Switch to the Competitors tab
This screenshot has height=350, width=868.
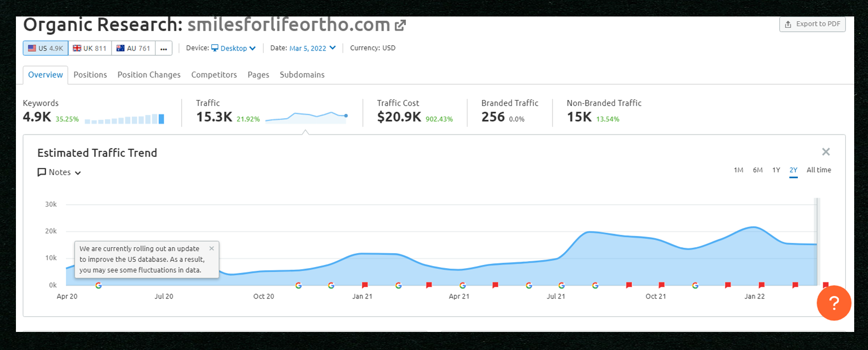tap(214, 74)
